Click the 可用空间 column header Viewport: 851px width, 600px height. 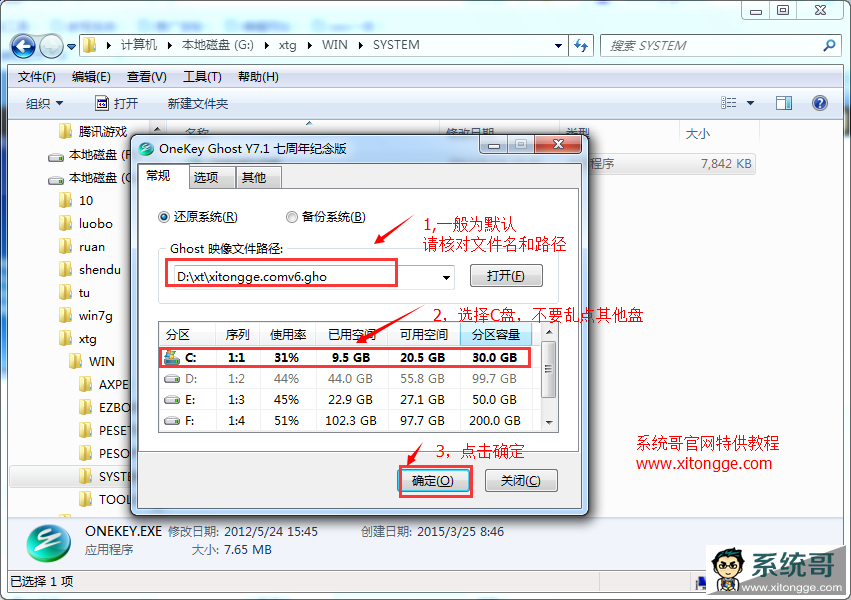coord(424,335)
